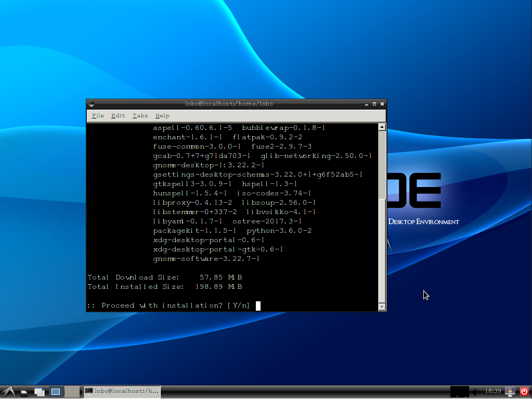
Task: Open the File menu
Action: (97, 115)
